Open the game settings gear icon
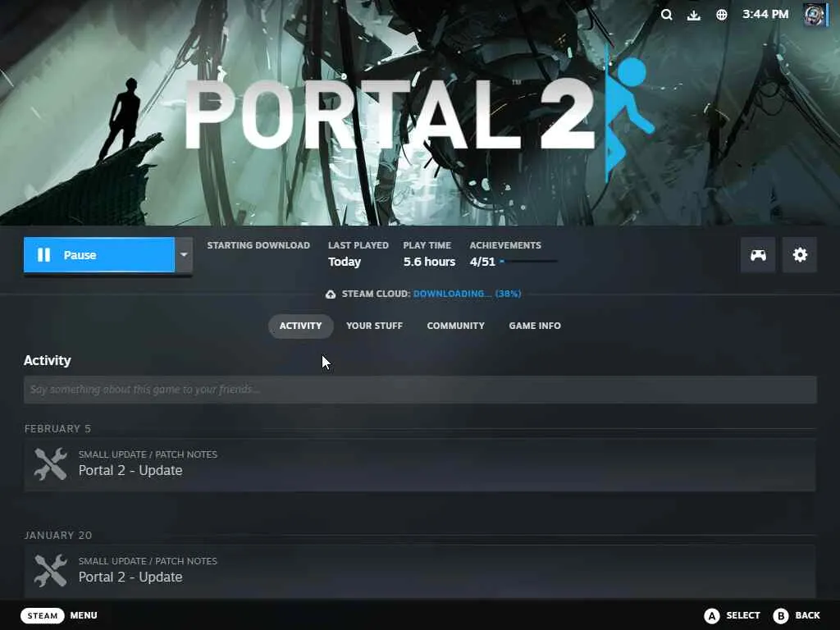840x630 pixels. (799, 255)
